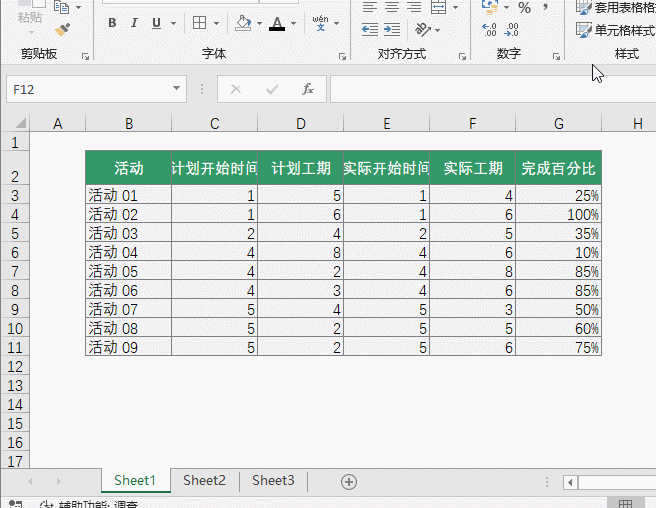This screenshot has height=508, width=656.
Task: Apply the Fill Color bucket
Action: [x=243, y=23]
